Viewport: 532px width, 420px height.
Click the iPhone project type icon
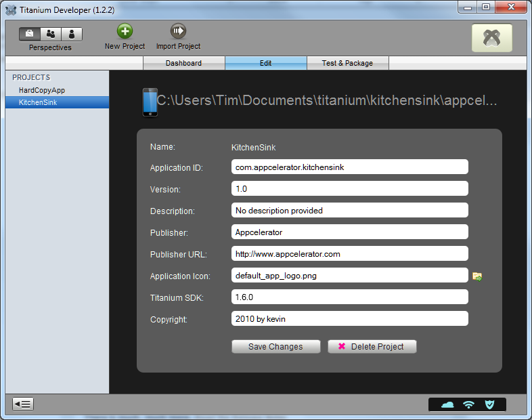click(x=150, y=102)
